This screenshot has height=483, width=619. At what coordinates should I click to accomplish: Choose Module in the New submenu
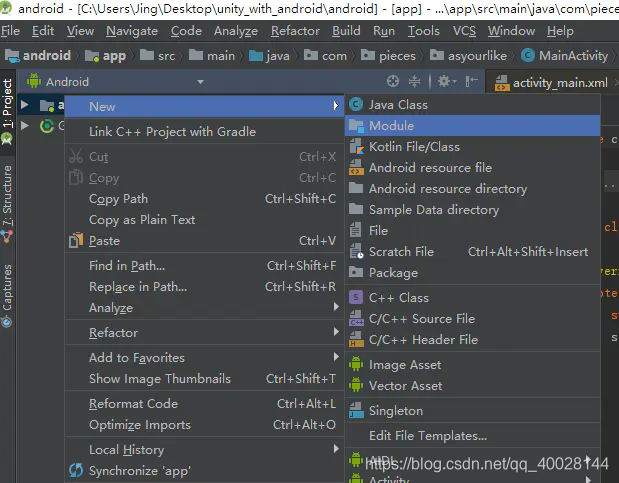click(x=473, y=126)
